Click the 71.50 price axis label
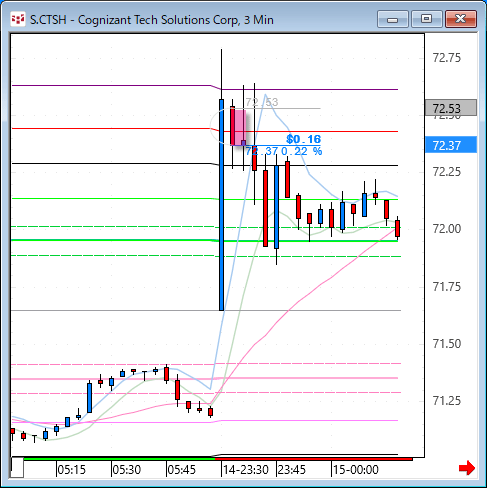 click(x=447, y=343)
